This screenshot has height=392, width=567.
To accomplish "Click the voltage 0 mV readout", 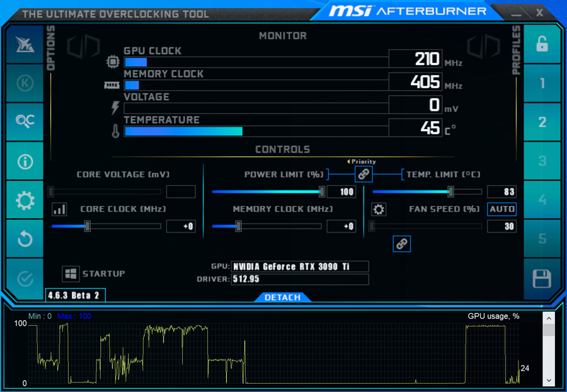I will (416, 105).
